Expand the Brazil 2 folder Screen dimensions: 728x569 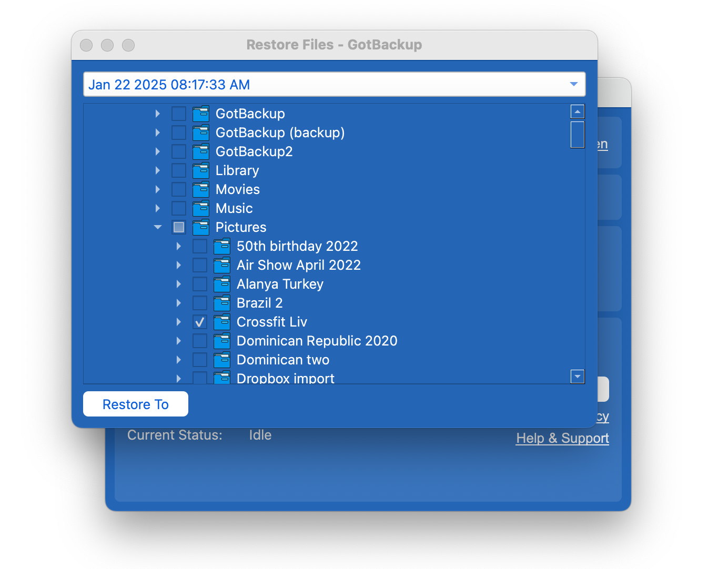tap(178, 303)
